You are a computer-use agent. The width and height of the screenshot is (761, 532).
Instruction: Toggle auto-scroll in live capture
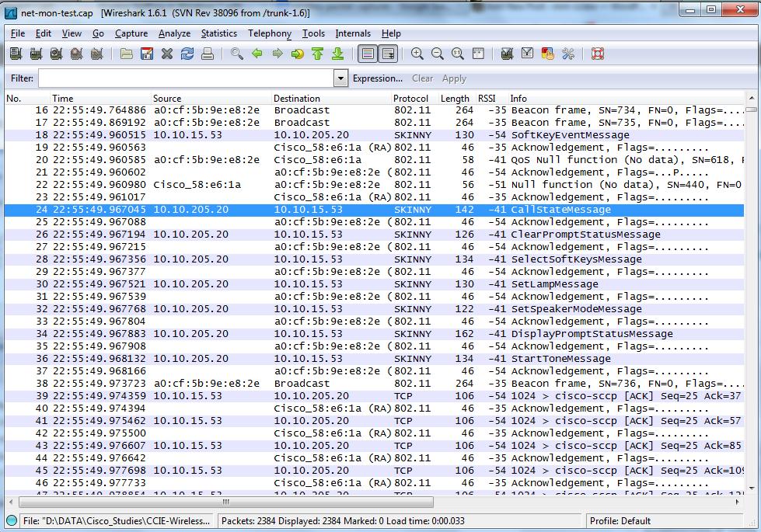point(387,54)
